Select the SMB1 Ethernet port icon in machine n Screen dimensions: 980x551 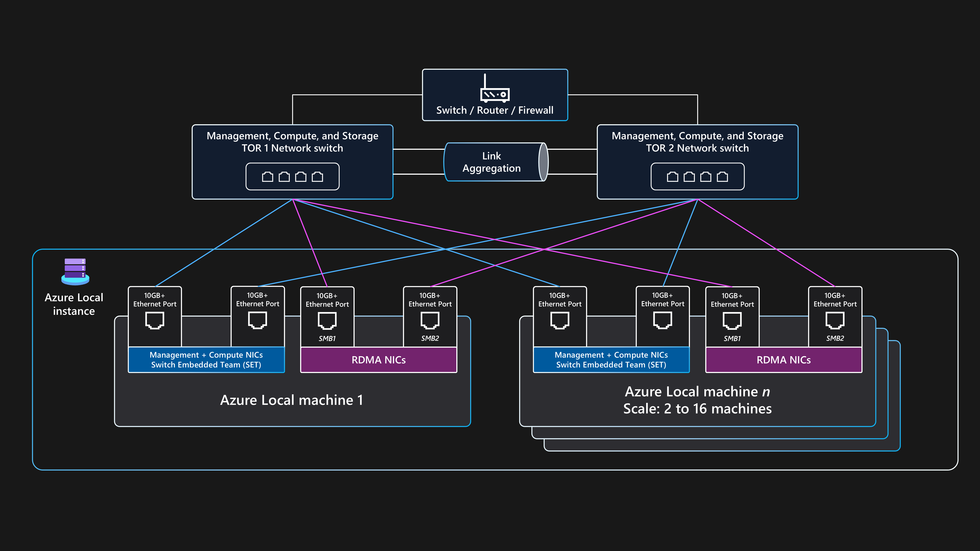pyautogui.click(x=732, y=321)
